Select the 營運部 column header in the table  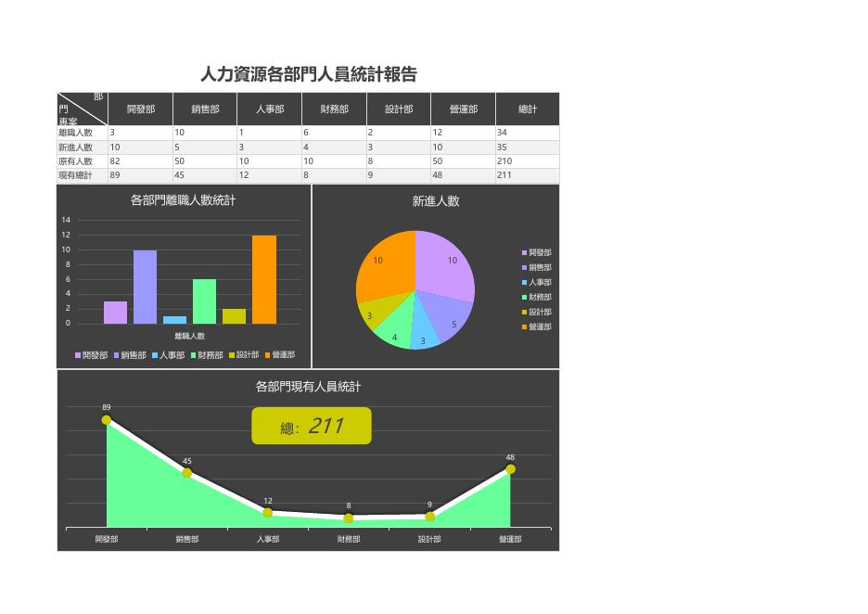(464, 109)
